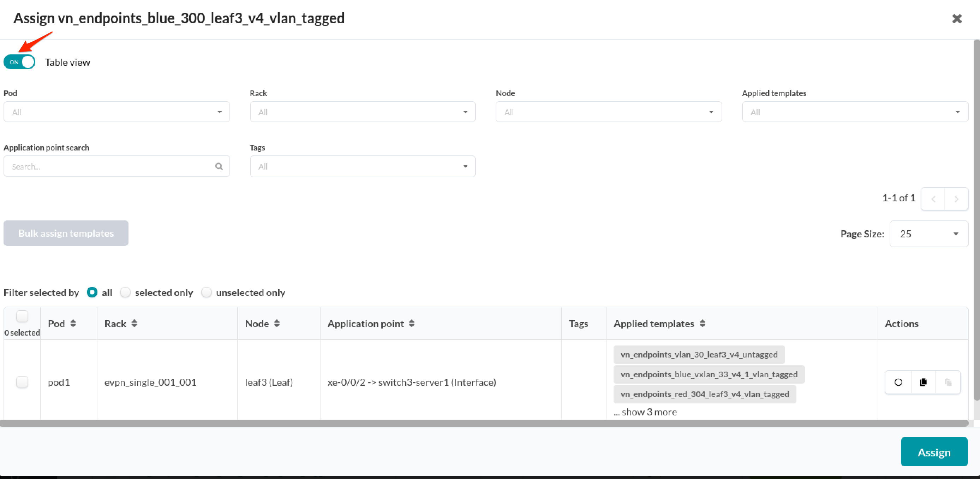The image size is (980, 479).
Task: Click the Assign button
Action: pyautogui.click(x=934, y=452)
